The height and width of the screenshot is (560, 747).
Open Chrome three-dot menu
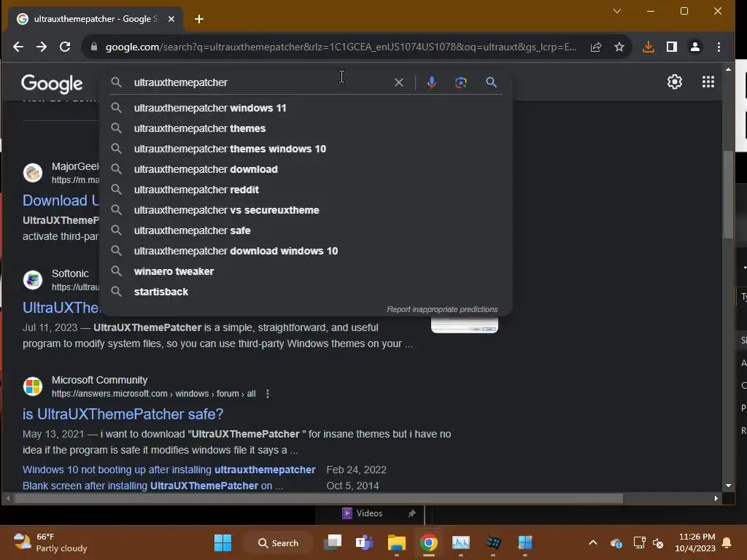pyautogui.click(x=719, y=47)
